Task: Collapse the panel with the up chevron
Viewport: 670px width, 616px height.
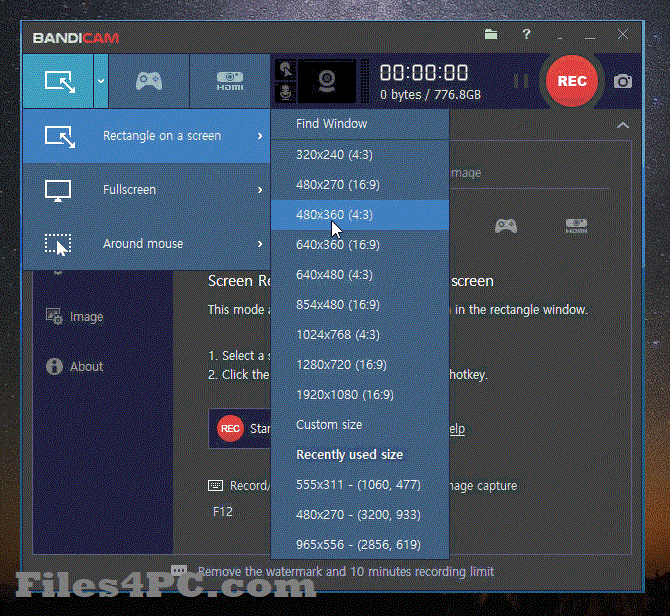Action: coord(623,125)
